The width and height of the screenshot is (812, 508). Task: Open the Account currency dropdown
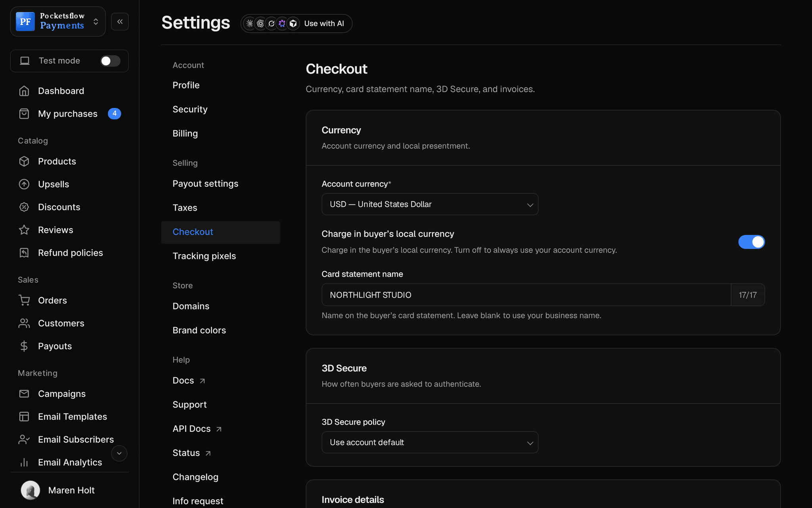pyautogui.click(x=430, y=204)
